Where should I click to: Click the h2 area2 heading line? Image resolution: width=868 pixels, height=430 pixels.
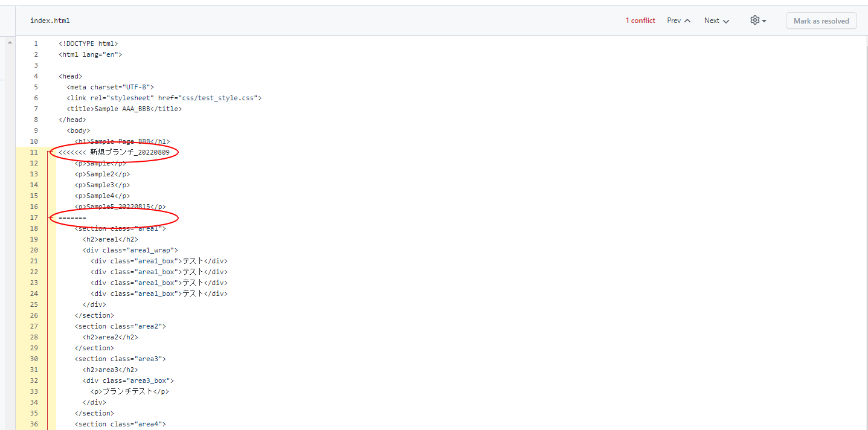(x=110, y=337)
